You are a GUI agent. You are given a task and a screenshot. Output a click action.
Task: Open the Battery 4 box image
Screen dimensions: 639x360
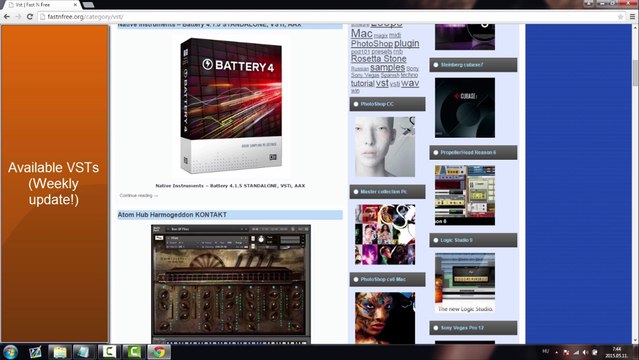coord(231,106)
